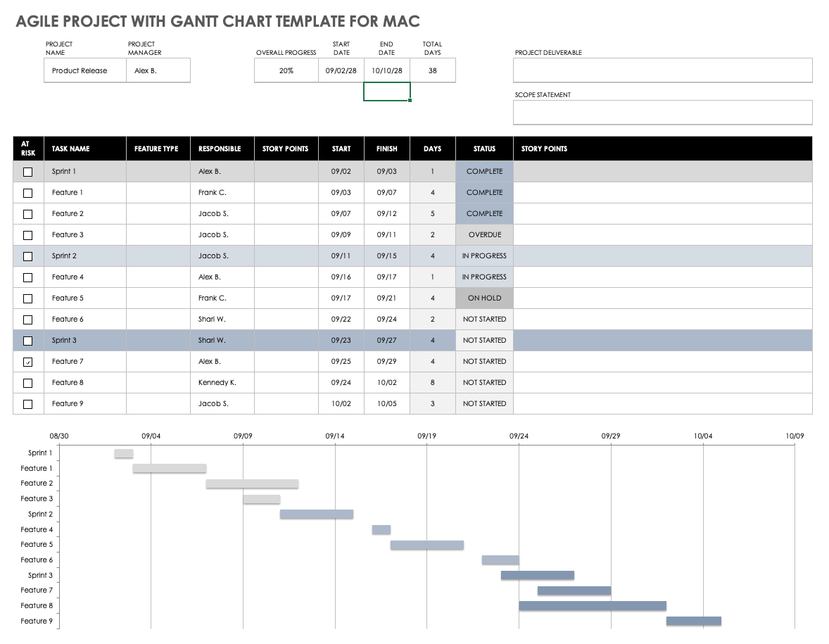Viewport: 829px width, 644px height.
Task: Select the 09/24 date label on Gantt axis
Action: (x=519, y=436)
